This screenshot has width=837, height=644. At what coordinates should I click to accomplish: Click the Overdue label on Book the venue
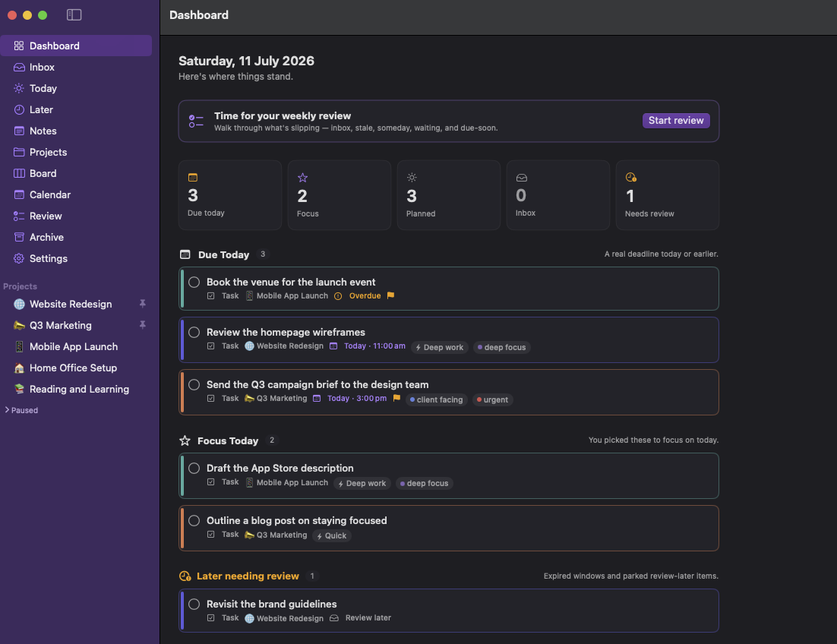pyautogui.click(x=365, y=295)
